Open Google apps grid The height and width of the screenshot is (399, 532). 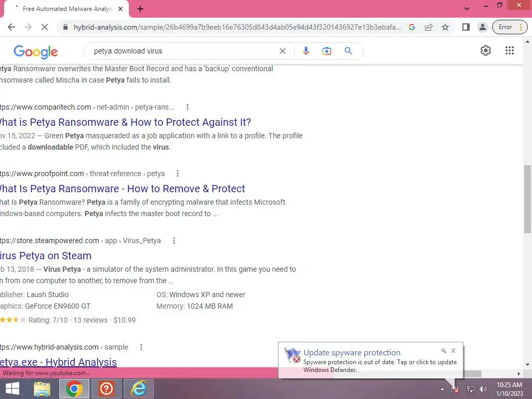(x=509, y=50)
